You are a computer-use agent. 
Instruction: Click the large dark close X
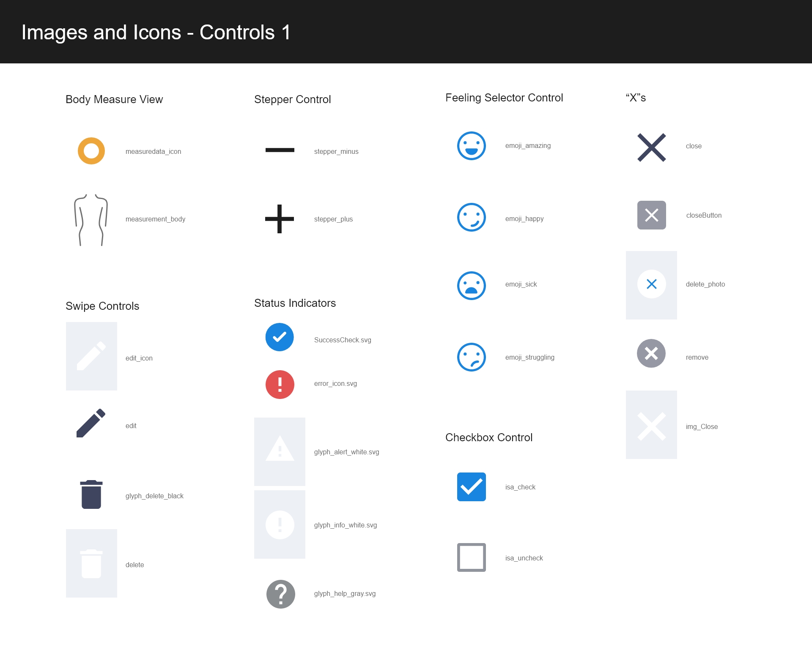[651, 147]
